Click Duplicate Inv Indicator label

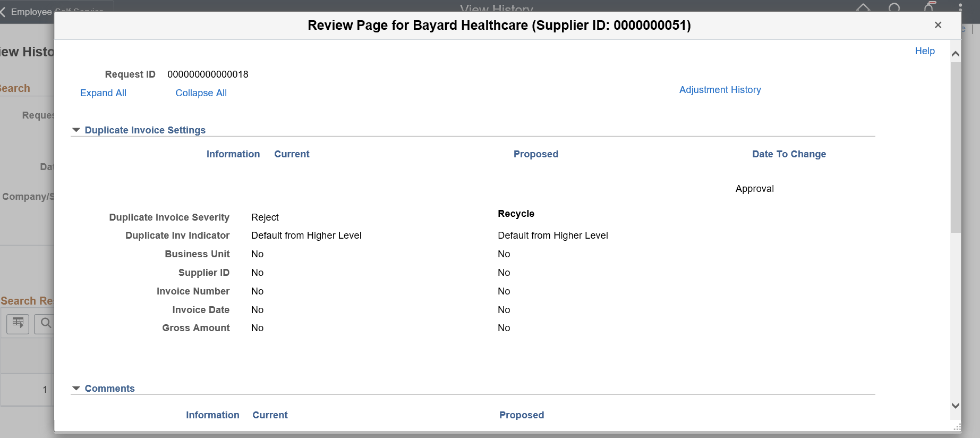pos(177,235)
